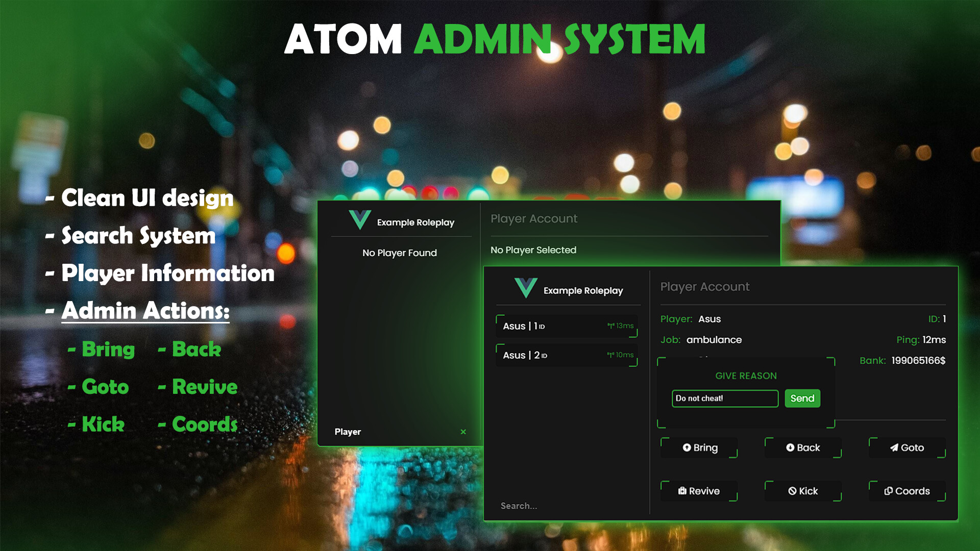Click the 'Player Information' feature text

168,273
